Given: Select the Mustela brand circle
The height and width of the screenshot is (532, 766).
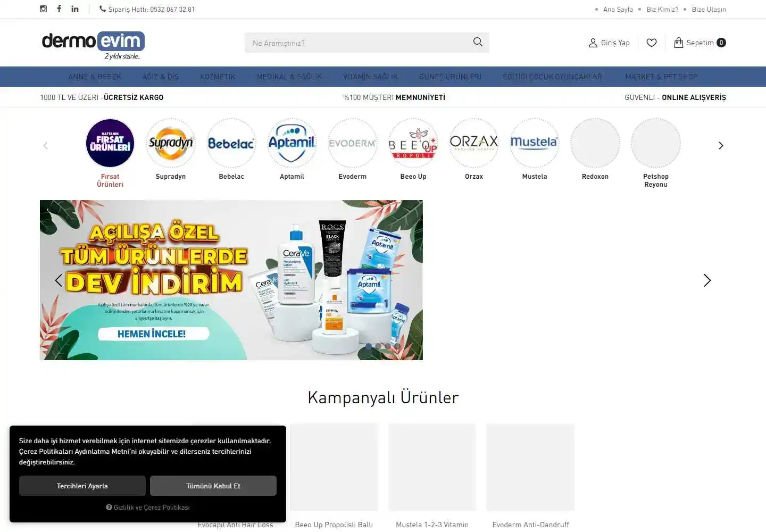Looking at the screenshot, I should click(x=535, y=143).
